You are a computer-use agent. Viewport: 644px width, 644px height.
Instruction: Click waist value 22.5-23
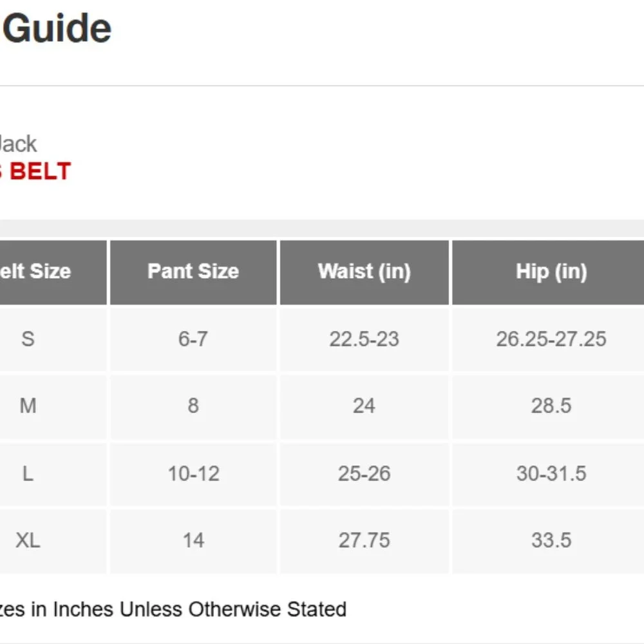coord(365,339)
